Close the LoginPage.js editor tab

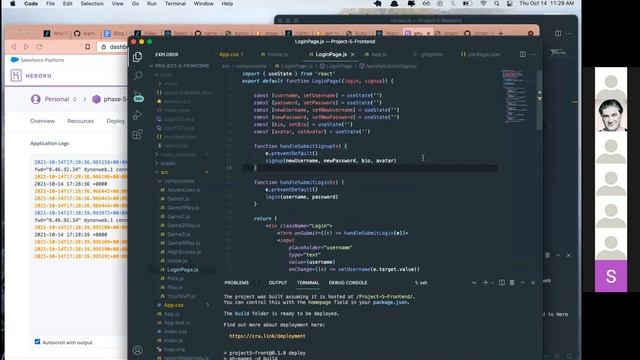tap(353, 54)
